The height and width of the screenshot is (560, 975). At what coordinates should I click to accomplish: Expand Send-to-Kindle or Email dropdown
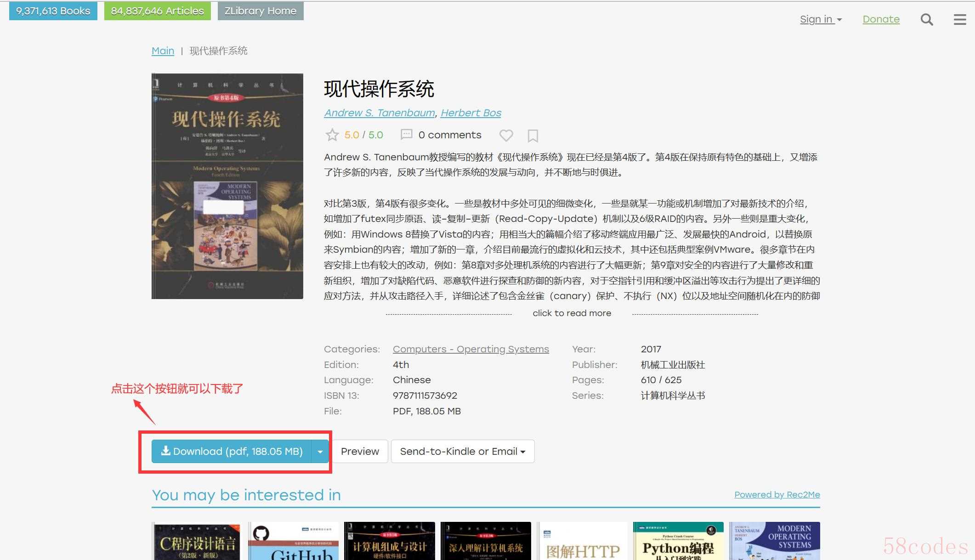point(463,451)
